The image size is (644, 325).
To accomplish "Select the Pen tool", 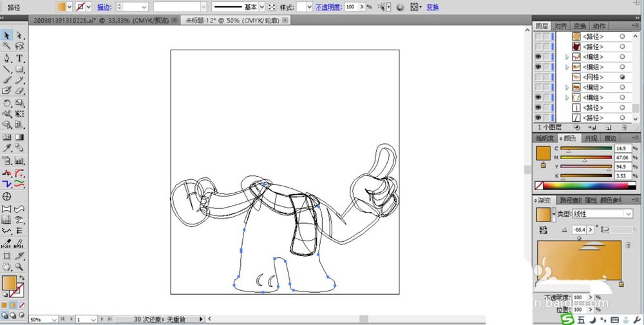I will (x=7, y=58).
